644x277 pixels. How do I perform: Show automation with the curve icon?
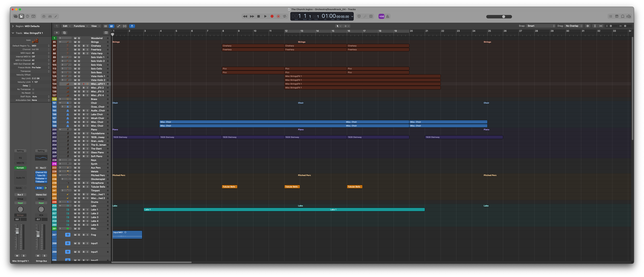[119, 26]
